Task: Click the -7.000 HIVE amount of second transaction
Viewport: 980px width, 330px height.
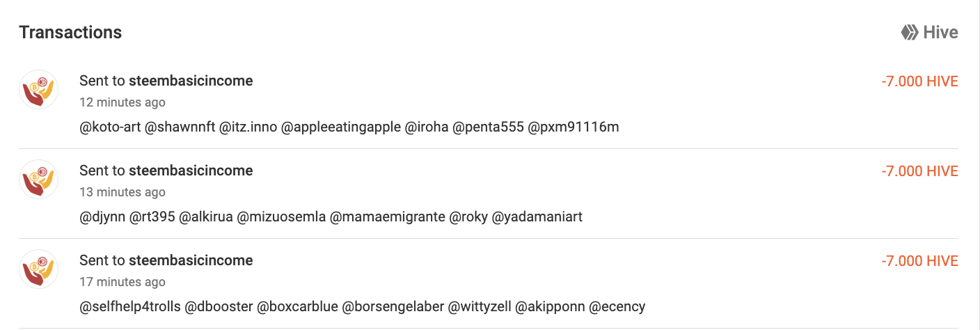Action: (919, 171)
